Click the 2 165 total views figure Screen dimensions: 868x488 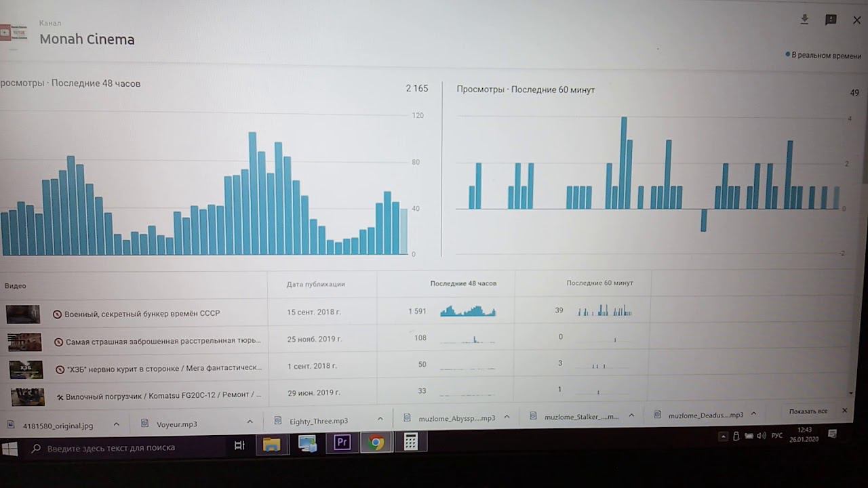pos(417,88)
